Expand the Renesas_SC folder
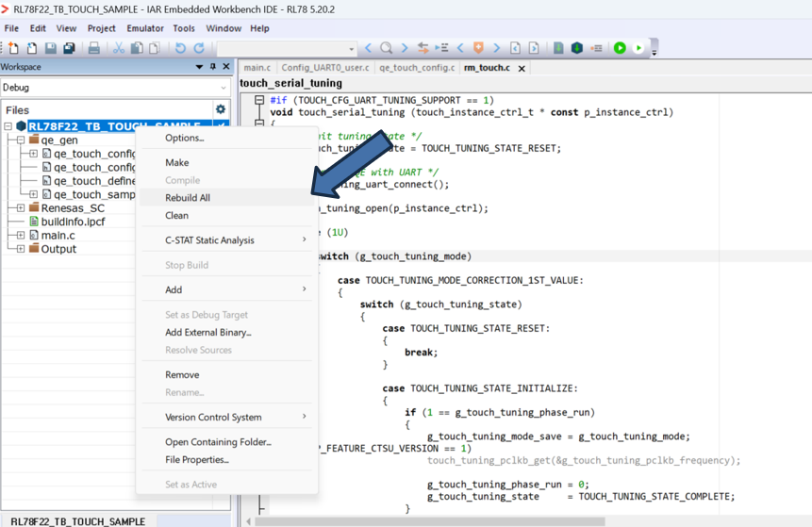 click(x=21, y=208)
